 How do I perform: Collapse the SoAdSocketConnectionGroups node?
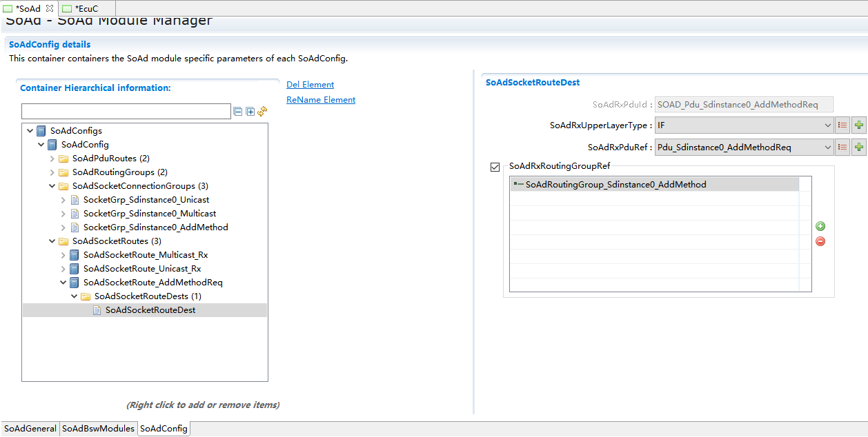tap(52, 186)
